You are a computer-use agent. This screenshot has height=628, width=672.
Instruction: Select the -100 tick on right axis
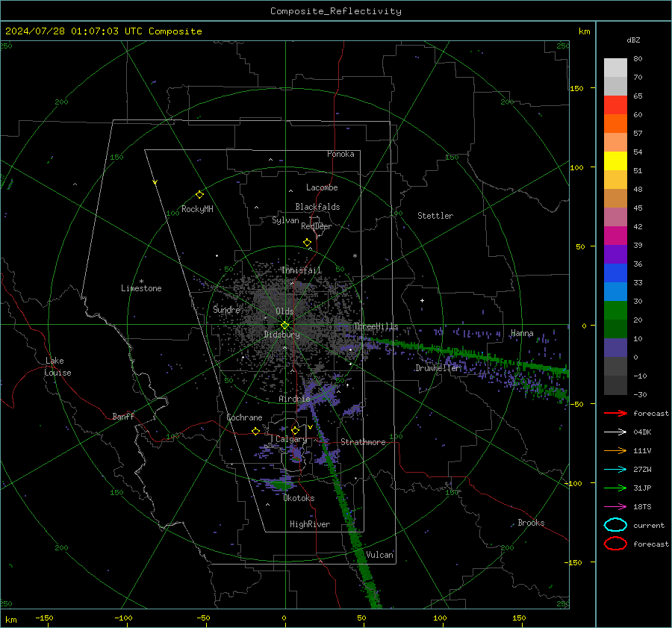pos(573,483)
